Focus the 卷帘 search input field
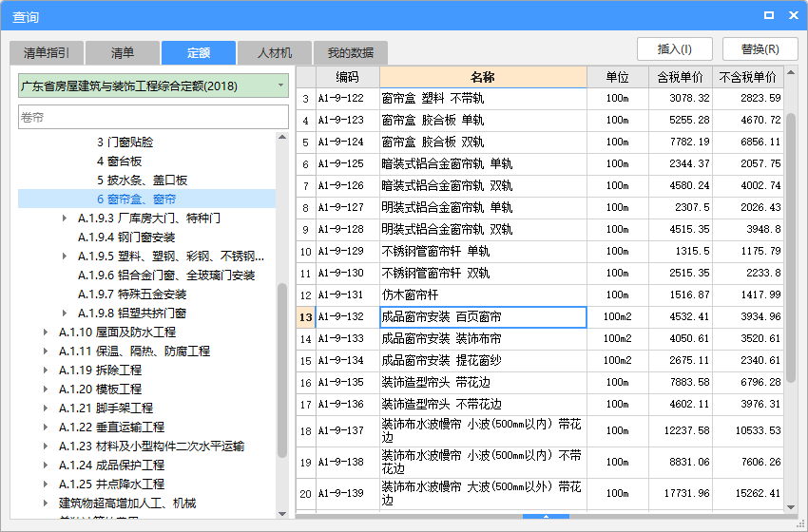 tap(154, 118)
